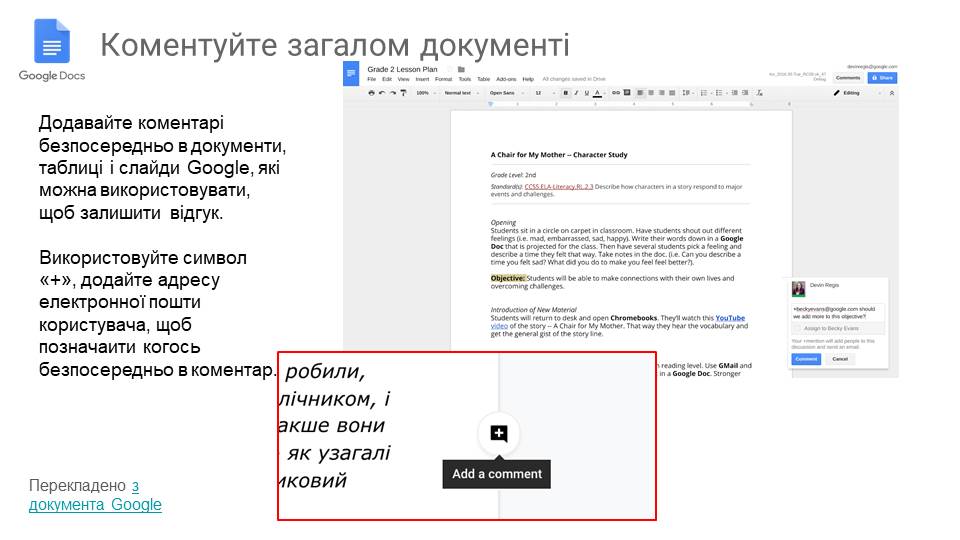Click the comment text input field
Viewport: 960px width, 540px height.
pyautogui.click(x=838, y=313)
